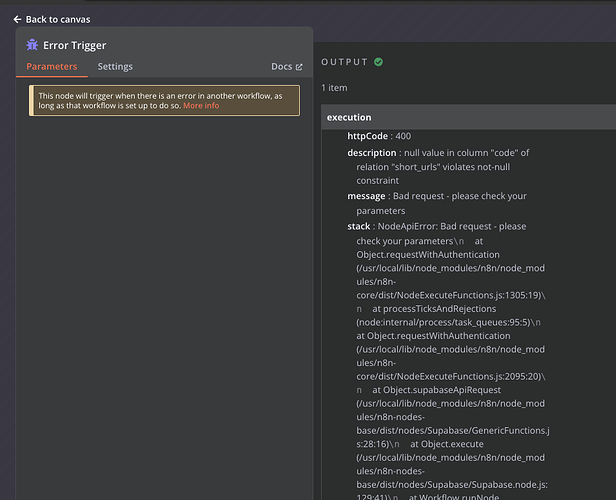Click the OUTPUT panel heading
This screenshot has width=616, height=500.
pyautogui.click(x=345, y=62)
